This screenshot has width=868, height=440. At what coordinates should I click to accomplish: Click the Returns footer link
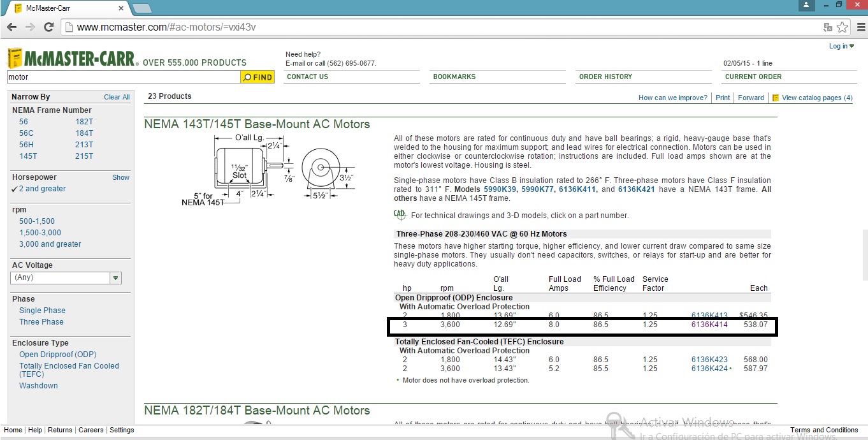60,430
